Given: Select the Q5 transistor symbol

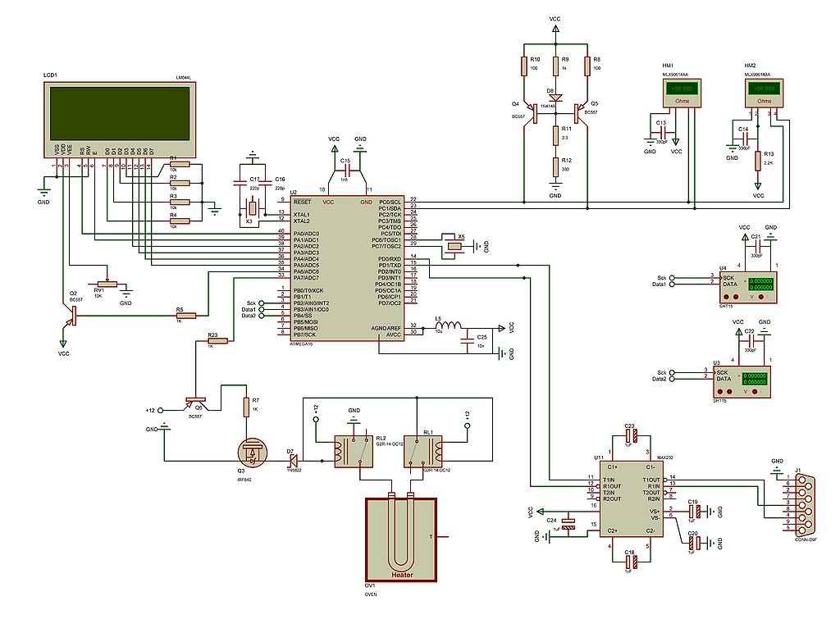Looking at the screenshot, I should tap(580, 113).
